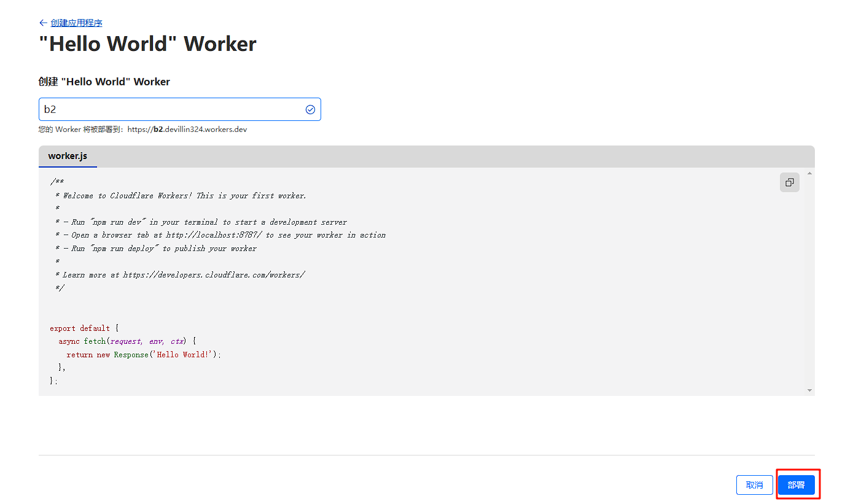Screen dimensions: 845x504
Task: Click the 'return new Response' code line
Action: coord(143,355)
